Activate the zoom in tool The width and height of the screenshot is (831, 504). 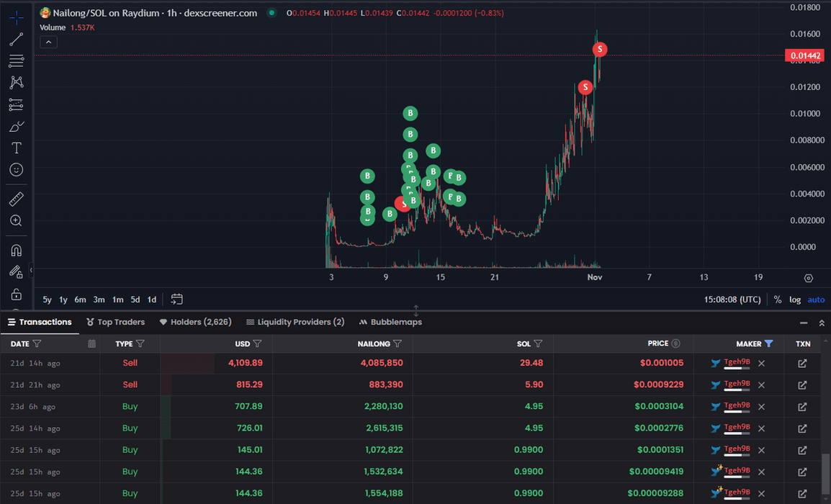[17, 220]
